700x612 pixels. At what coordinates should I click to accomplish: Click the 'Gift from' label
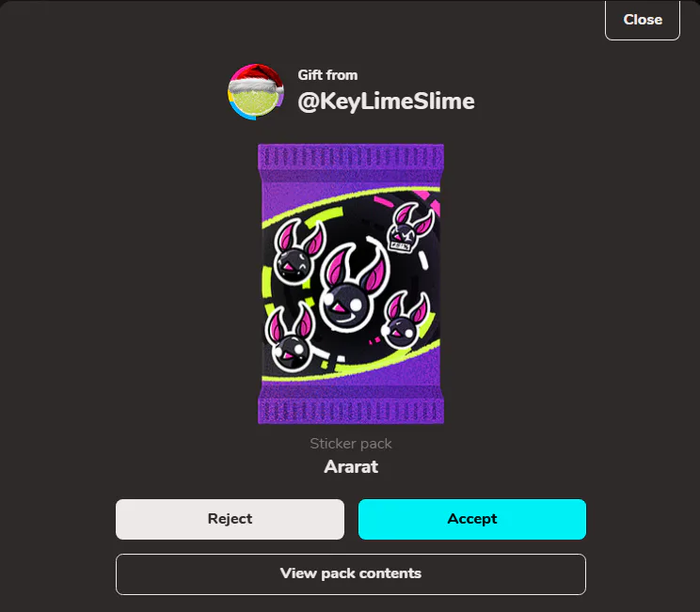coord(327,75)
